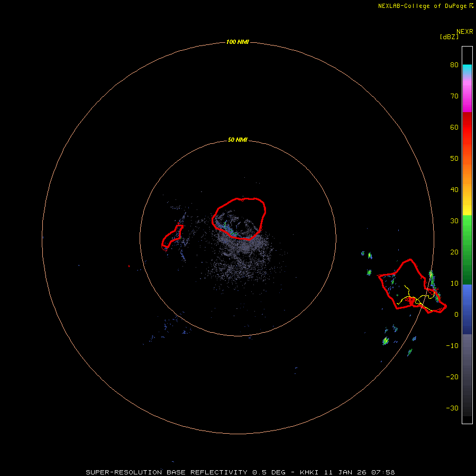Click the -10 dBZ scale value
Image resolution: width=476 pixels, height=476 pixels.
452,345
